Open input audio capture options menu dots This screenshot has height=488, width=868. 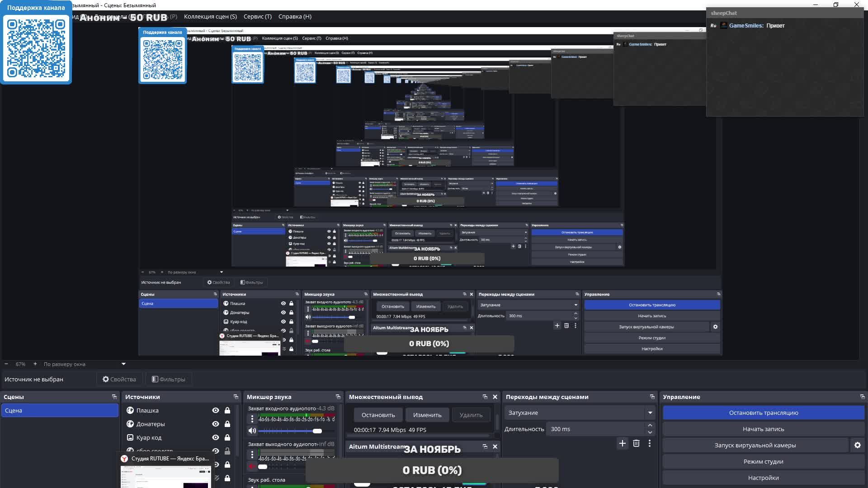(x=252, y=419)
